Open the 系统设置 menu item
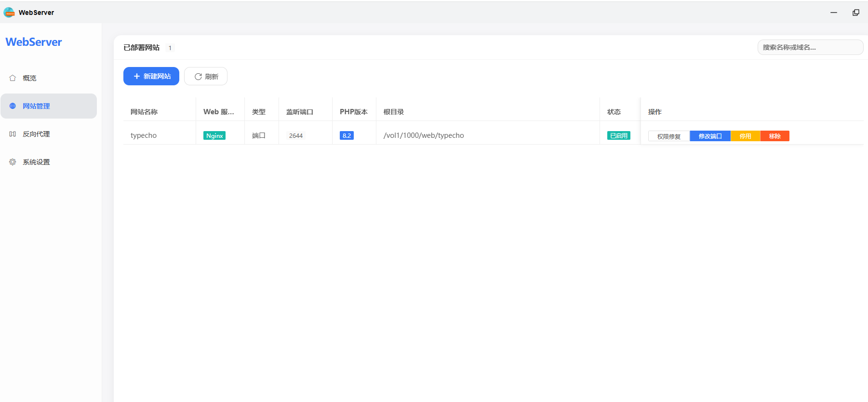The image size is (868, 402). coord(36,162)
